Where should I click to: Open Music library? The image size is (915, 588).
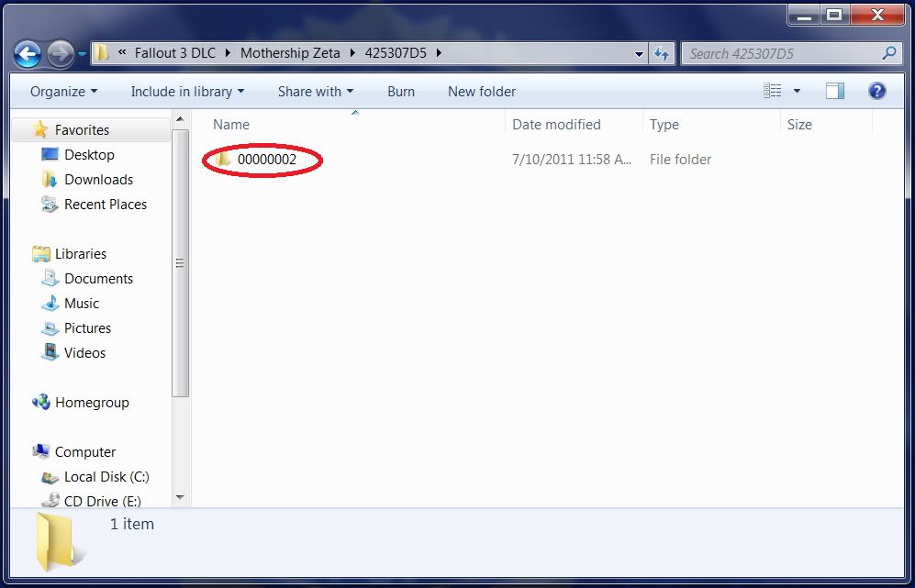click(x=82, y=304)
